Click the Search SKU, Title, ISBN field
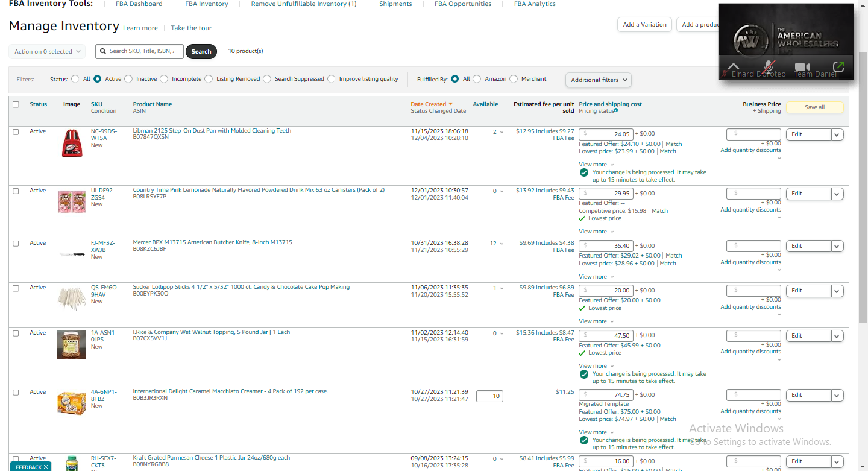 139,51
